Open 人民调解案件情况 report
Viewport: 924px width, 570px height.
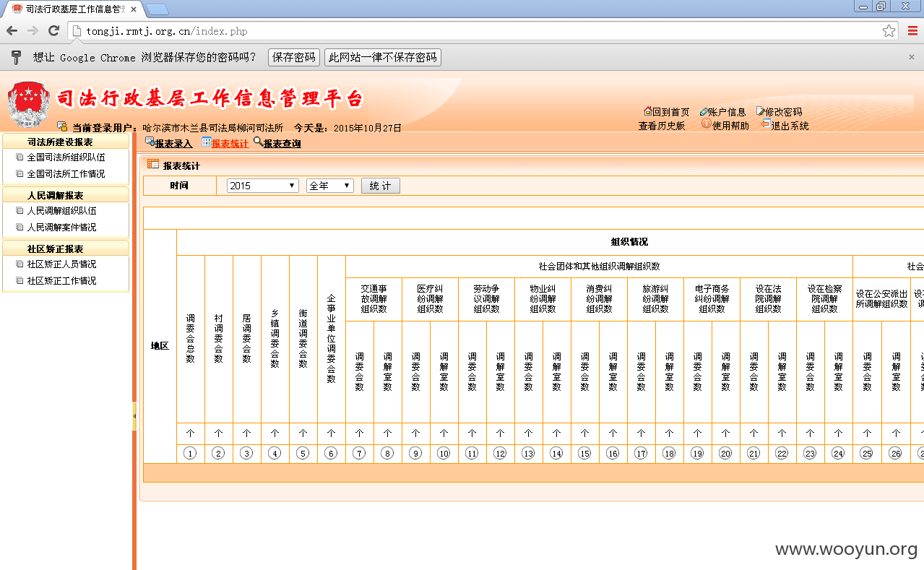coord(61,228)
